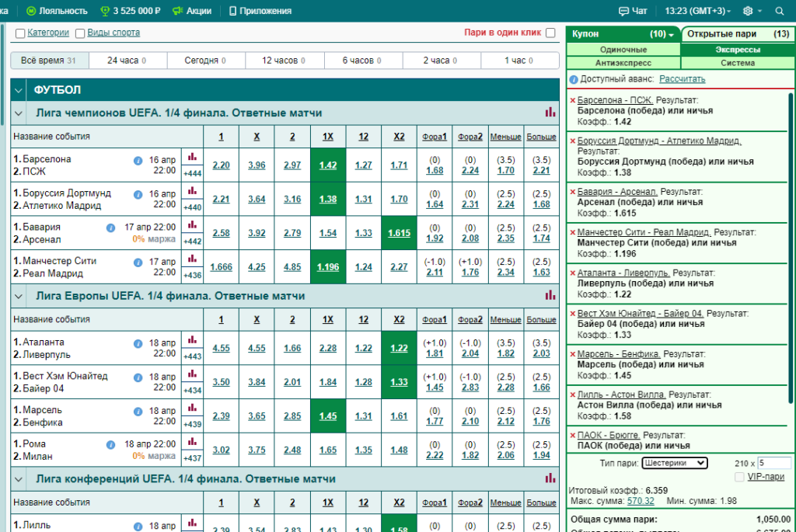Viewport: 796px width, 532px height.
Task: Open Лига Европы league statistics chart icon
Action: [550, 296]
